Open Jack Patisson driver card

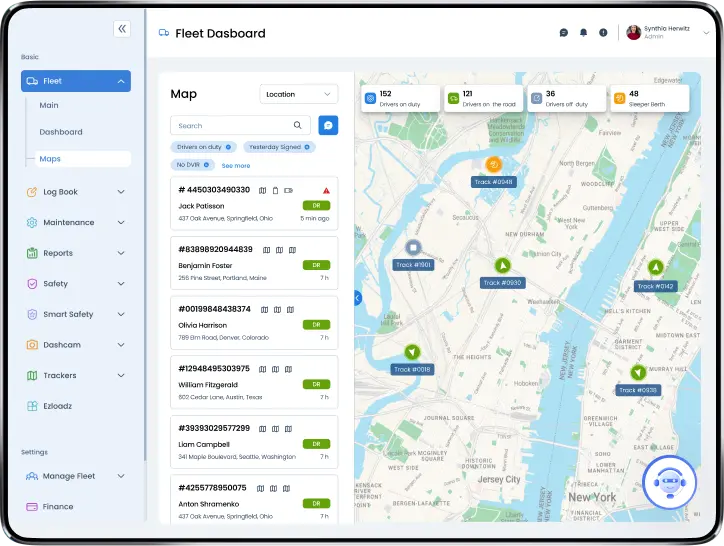click(254, 203)
